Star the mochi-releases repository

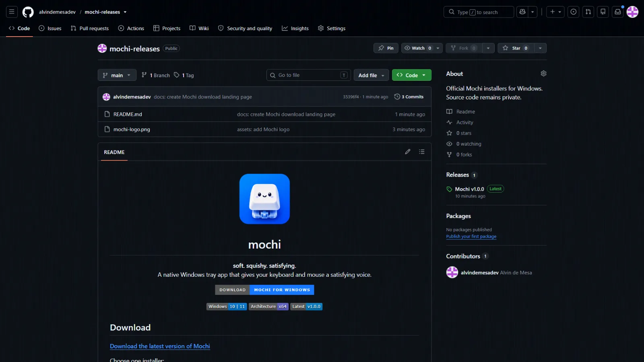[x=516, y=48]
